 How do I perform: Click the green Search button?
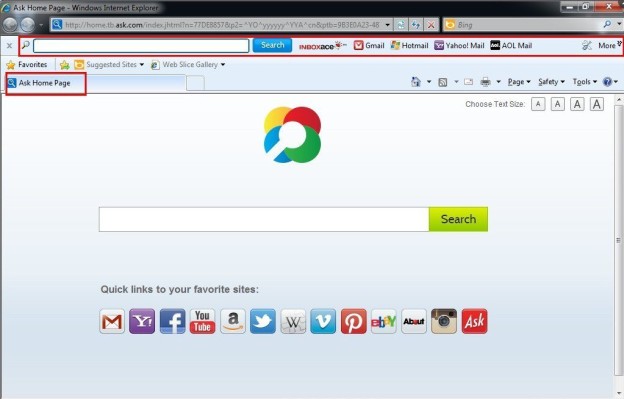[458, 219]
